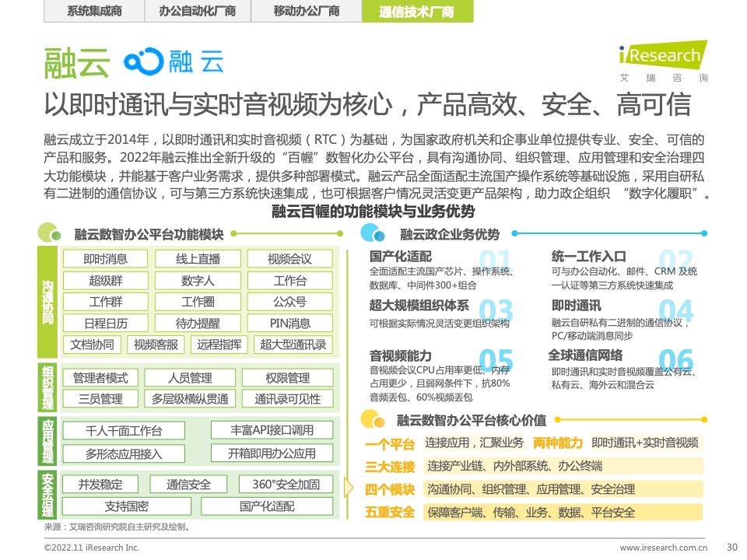Click the 人员管理 box
Image resolution: width=747 pixels, height=560 pixels.
click(190, 378)
